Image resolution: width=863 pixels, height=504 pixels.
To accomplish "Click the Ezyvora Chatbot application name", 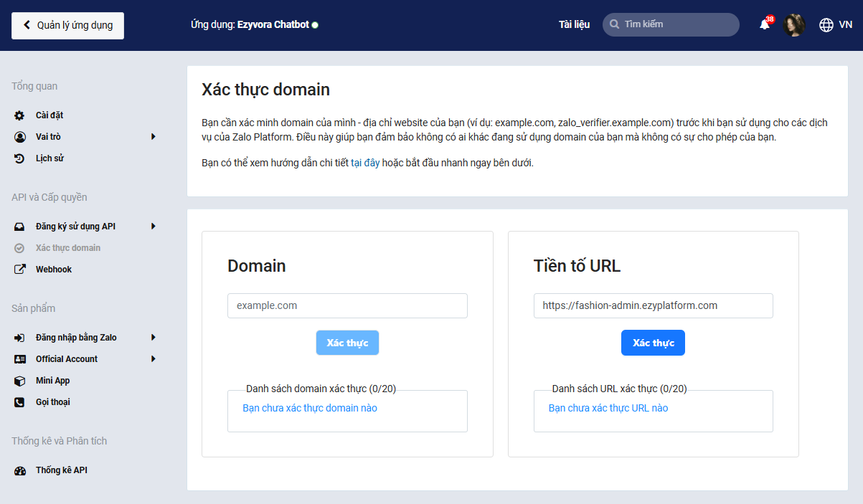I will (x=273, y=24).
